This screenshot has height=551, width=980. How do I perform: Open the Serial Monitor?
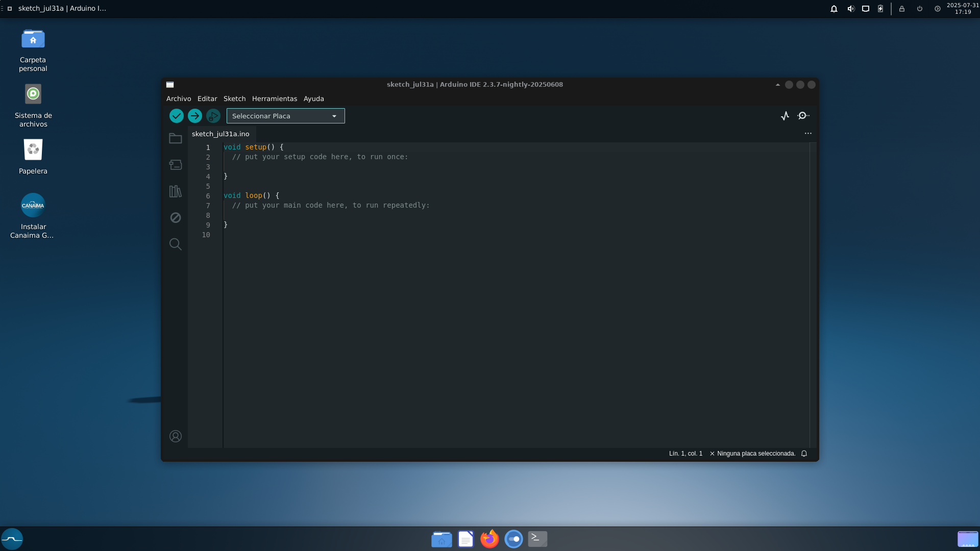point(803,116)
